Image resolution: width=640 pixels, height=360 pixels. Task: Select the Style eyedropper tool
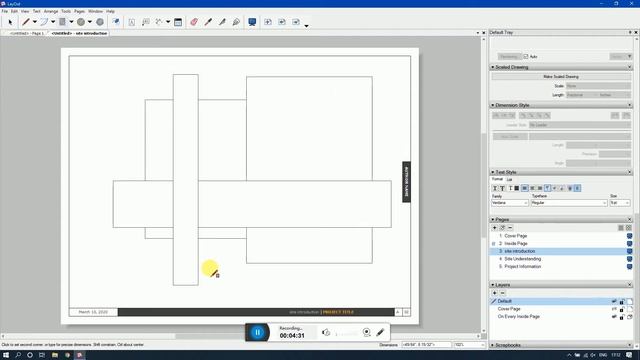pyautogui.click(x=208, y=22)
